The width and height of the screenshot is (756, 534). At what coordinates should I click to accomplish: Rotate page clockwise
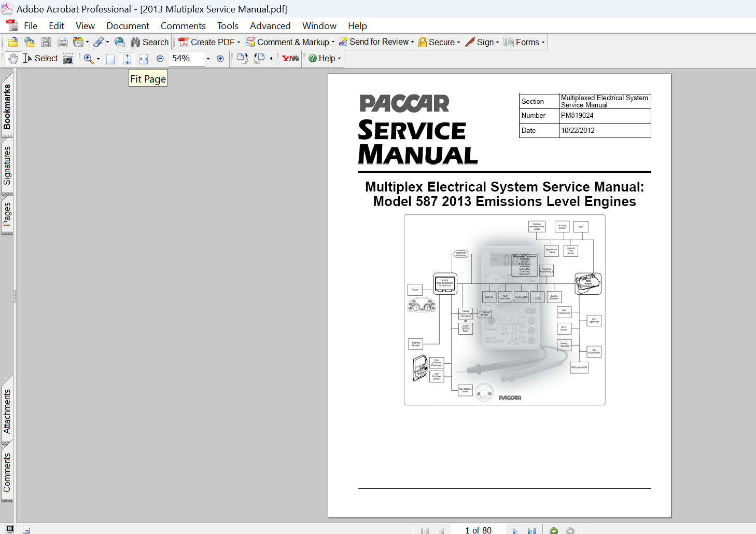click(x=242, y=59)
